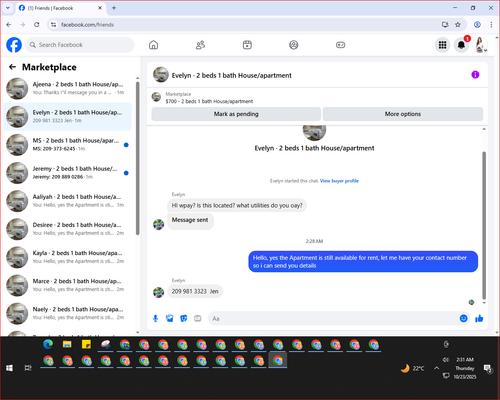Click the 'Message sent' bubble
Viewport: 500px width, 400px height.
(190, 220)
